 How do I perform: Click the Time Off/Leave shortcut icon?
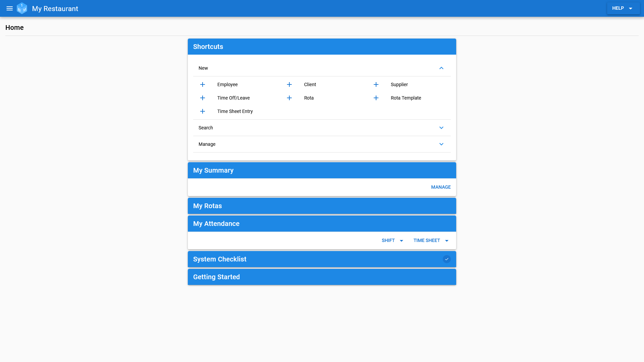(x=203, y=98)
